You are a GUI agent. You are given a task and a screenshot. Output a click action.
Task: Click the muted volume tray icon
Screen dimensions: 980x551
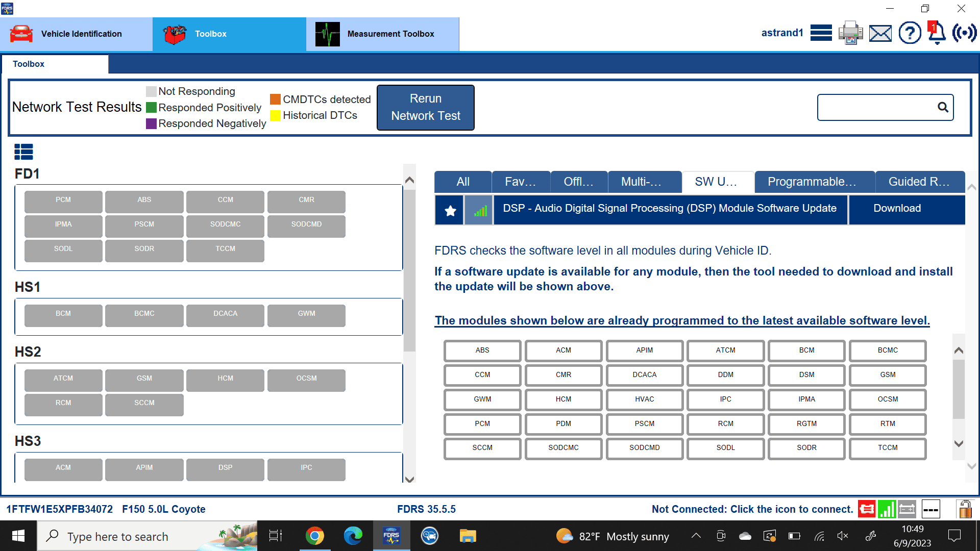point(843,536)
